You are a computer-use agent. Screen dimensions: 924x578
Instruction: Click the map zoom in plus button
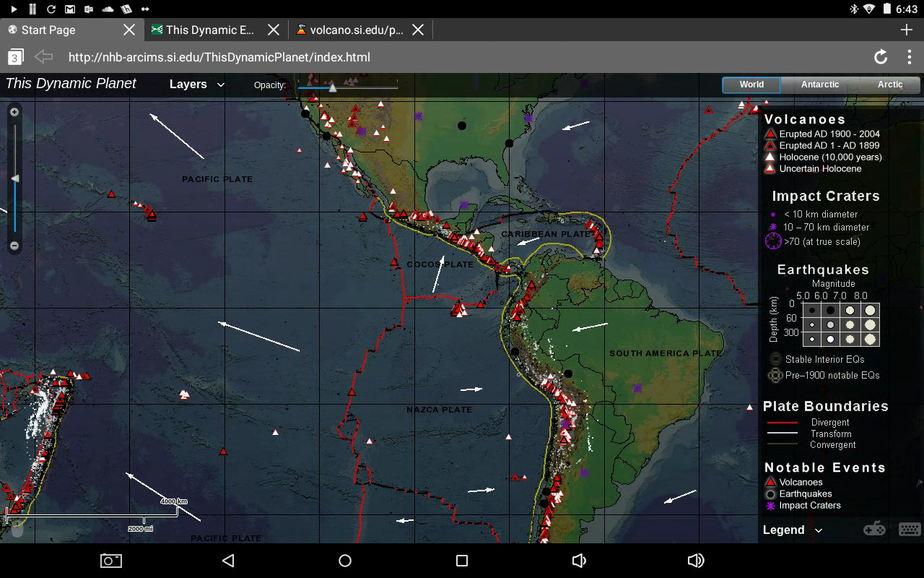pos(14,112)
